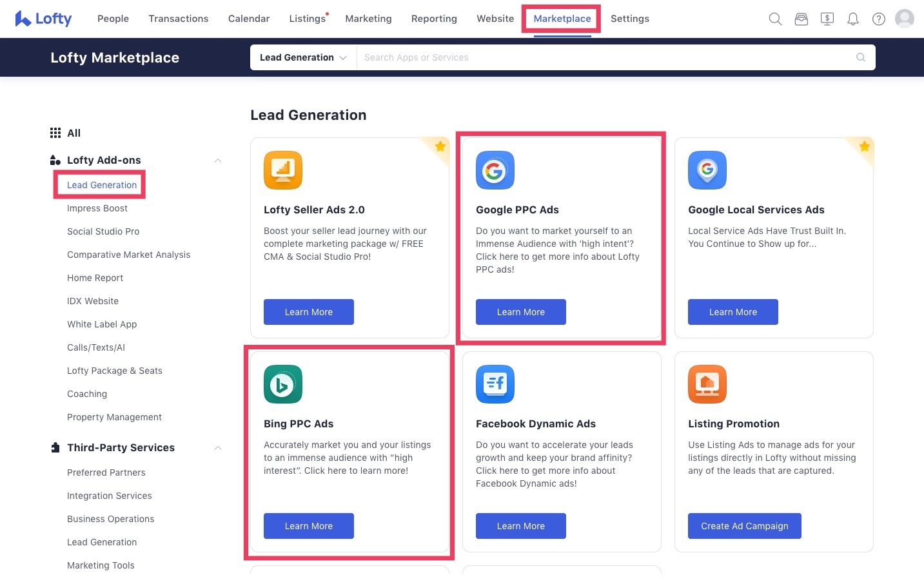Open the Lead Generation category dropdown in search bar
This screenshot has height=584, width=924.
point(302,57)
